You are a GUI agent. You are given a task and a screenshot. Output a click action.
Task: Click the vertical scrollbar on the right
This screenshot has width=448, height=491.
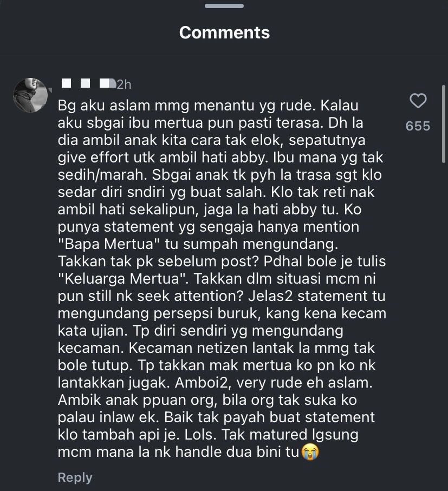443,123
